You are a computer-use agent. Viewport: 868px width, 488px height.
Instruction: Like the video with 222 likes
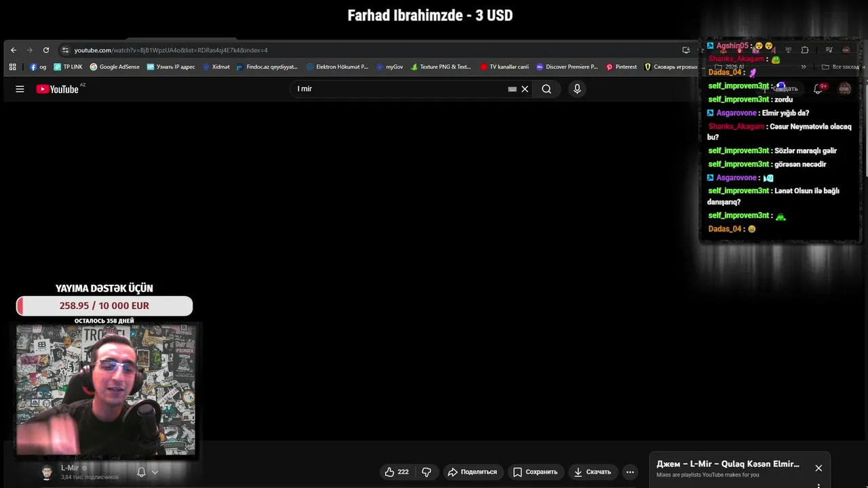(x=397, y=472)
